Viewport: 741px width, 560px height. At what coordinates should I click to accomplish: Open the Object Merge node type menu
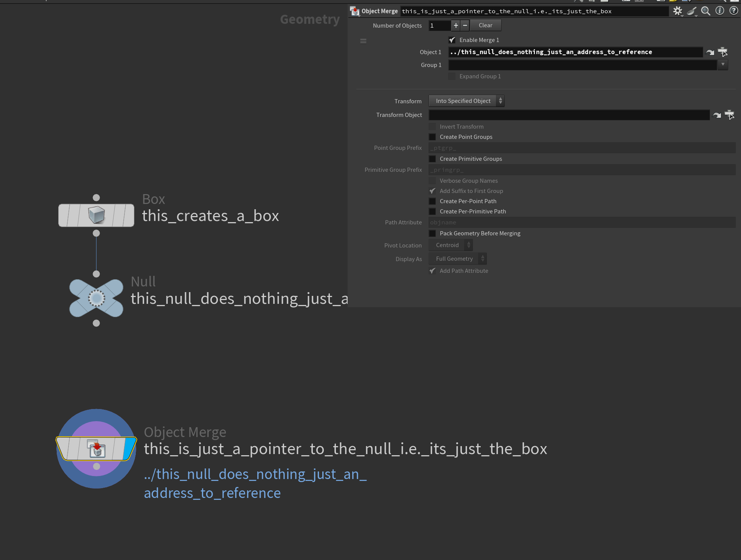[355, 11]
